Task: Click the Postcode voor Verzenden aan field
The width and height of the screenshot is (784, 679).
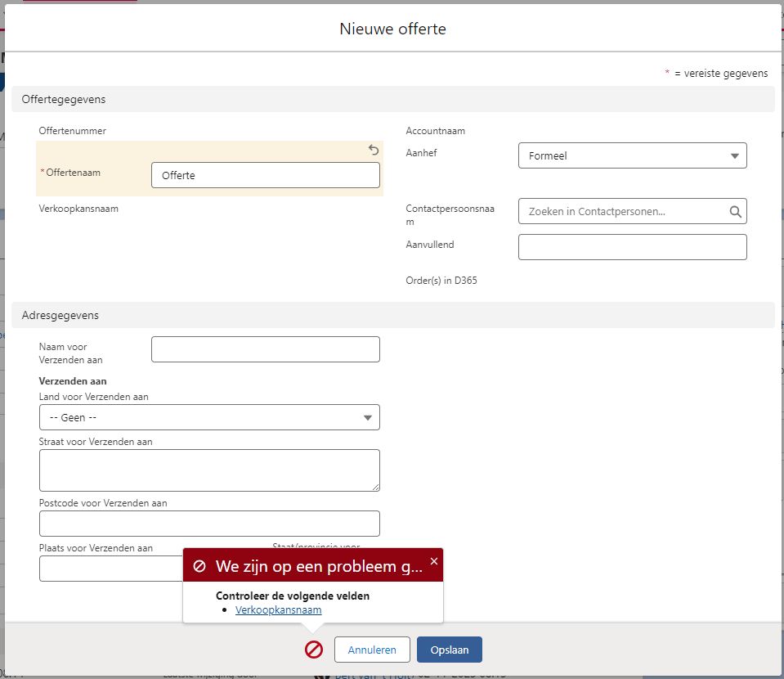Action: click(209, 524)
